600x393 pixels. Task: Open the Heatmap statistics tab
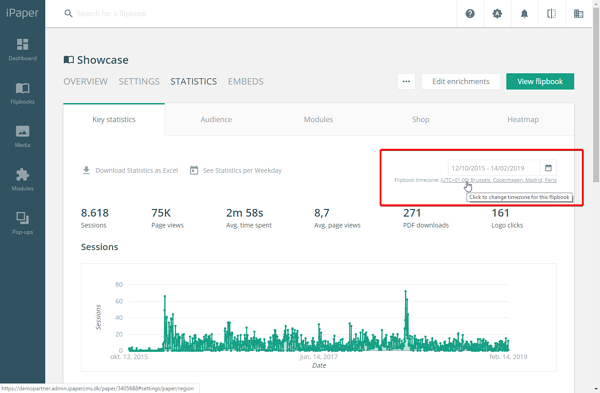click(523, 119)
